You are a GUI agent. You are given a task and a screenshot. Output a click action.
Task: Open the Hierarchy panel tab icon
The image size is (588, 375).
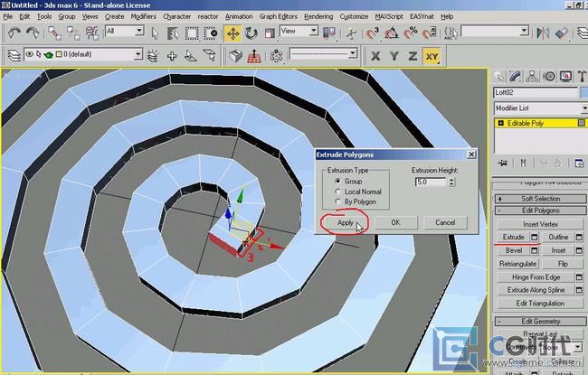click(x=532, y=77)
